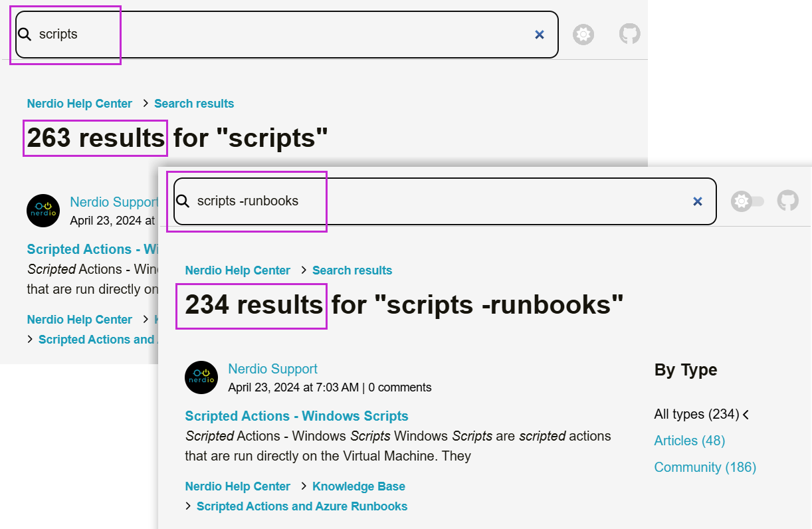
Task: Click the search magnifier icon in the front window's 'scripts -runbooks' search box
Action: [x=183, y=201]
